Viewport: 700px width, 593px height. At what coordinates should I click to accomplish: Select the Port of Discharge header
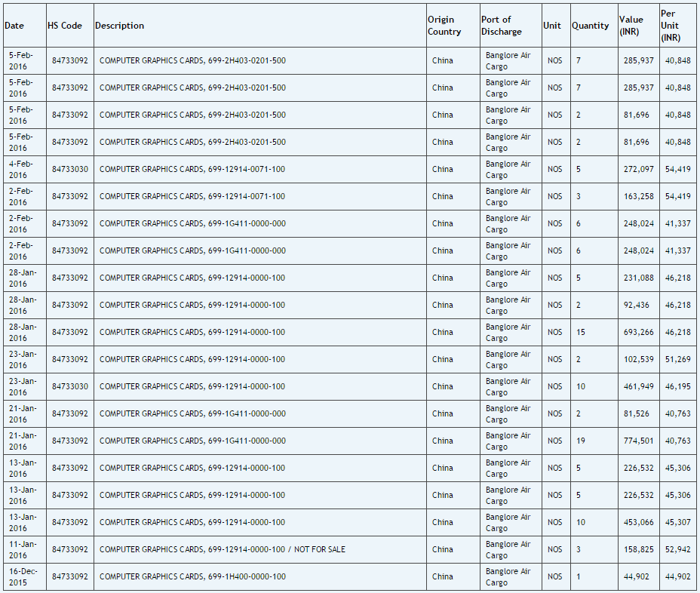pyautogui.click(x=502, y=26)
